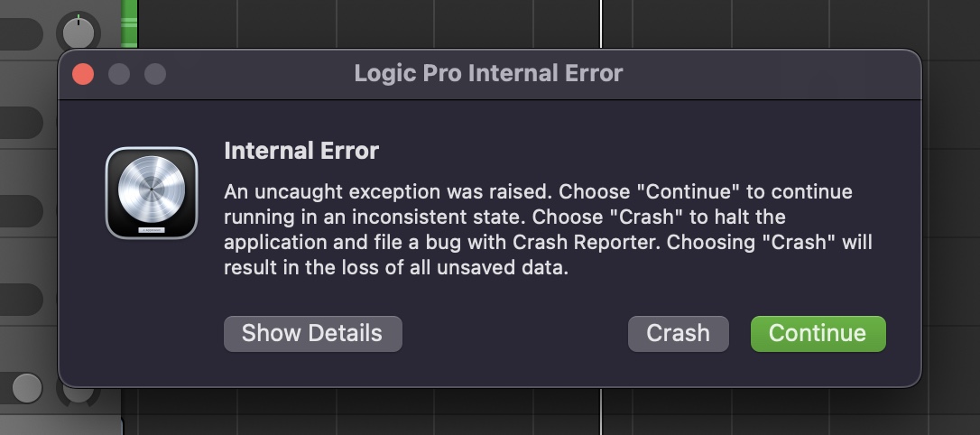The width and height of the screenshot is (980, 435).
Task: Click the Logic Pro platinum disc icon
Action: point(152,193)
